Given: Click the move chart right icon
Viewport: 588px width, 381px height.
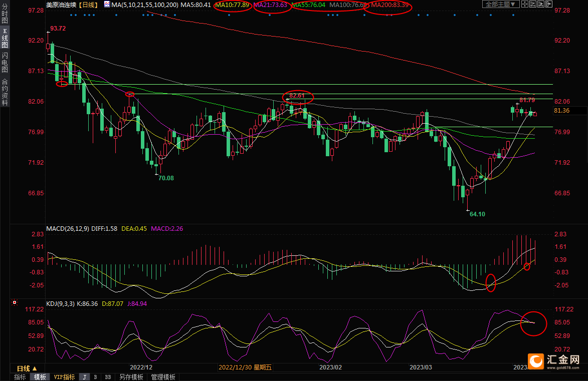Looking at the screenshot, I should 548,4.
